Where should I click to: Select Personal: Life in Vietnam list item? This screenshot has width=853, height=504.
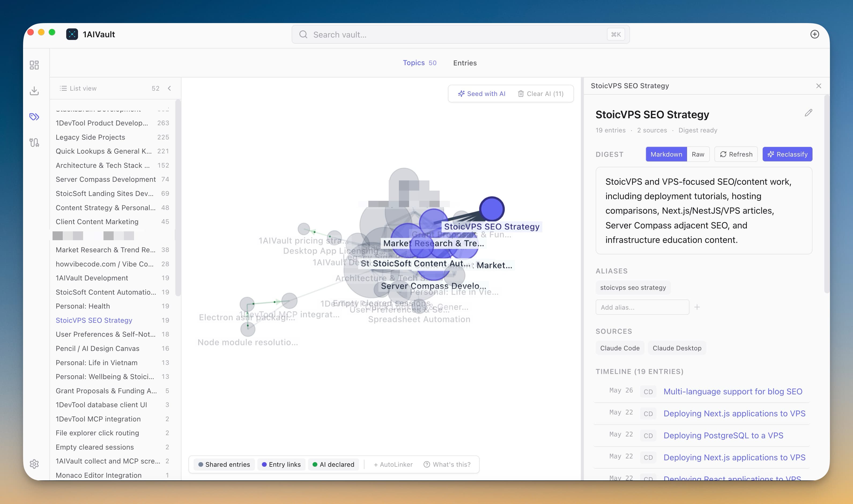point(112,363)
